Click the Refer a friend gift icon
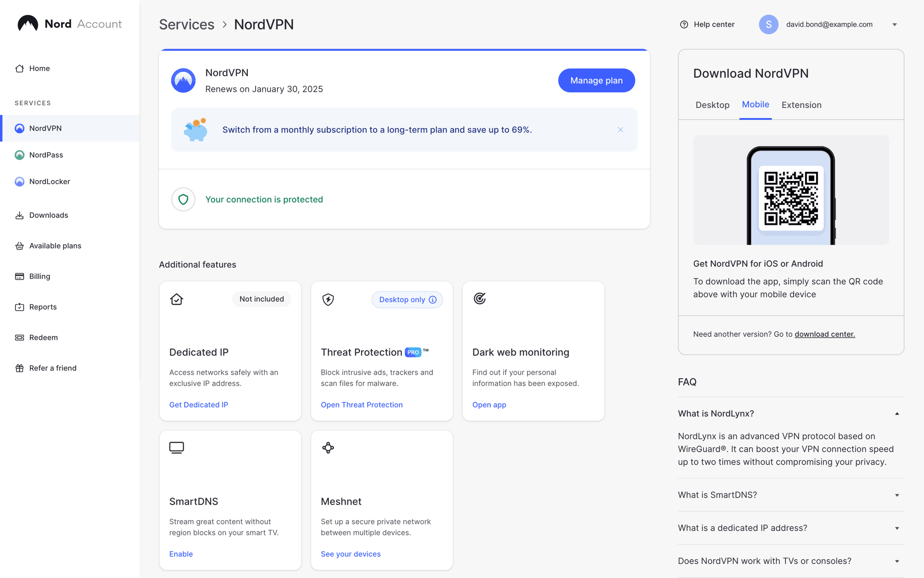The image size is (924, 578). [19, 368]
